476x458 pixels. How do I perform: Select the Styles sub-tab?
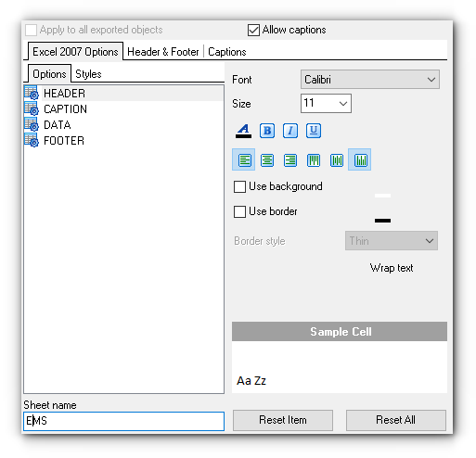pyautogui.click(x=88, y=74)
